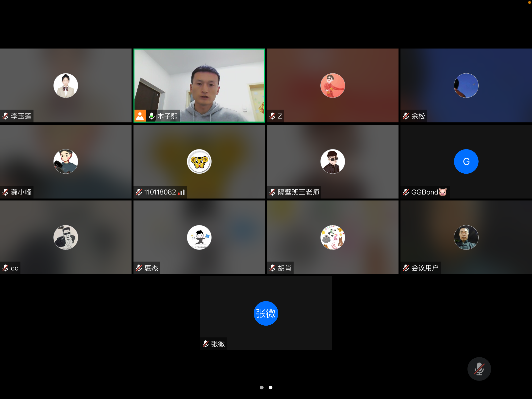Select the first page indicator dot
Screen dimensions: 532x399
[x=262, y=387]
